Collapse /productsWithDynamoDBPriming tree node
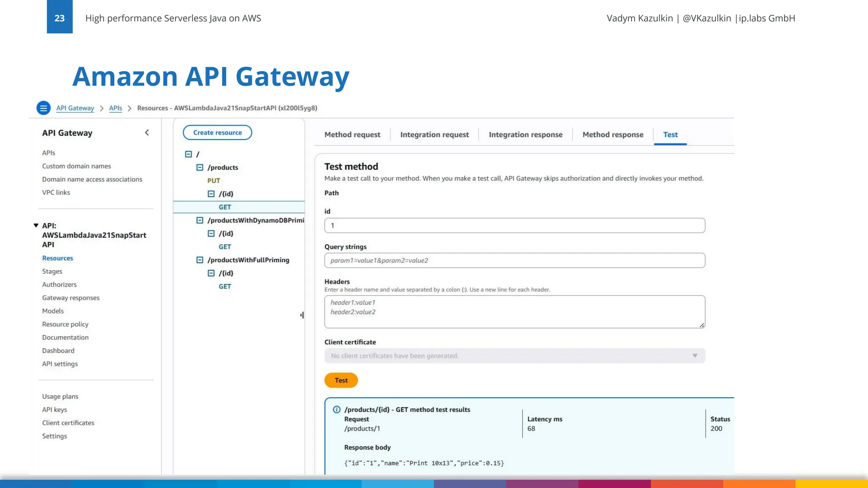868x488 pixels. pos(200,220)
